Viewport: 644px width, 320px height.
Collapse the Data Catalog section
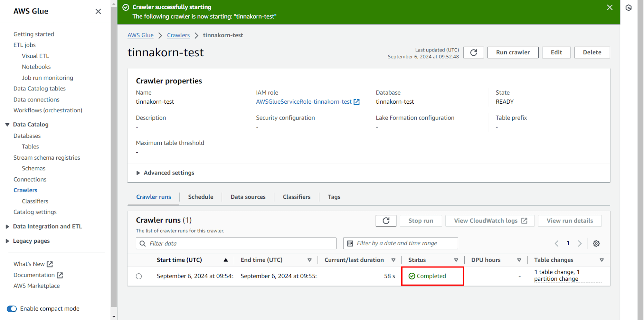tap(7, 125)
